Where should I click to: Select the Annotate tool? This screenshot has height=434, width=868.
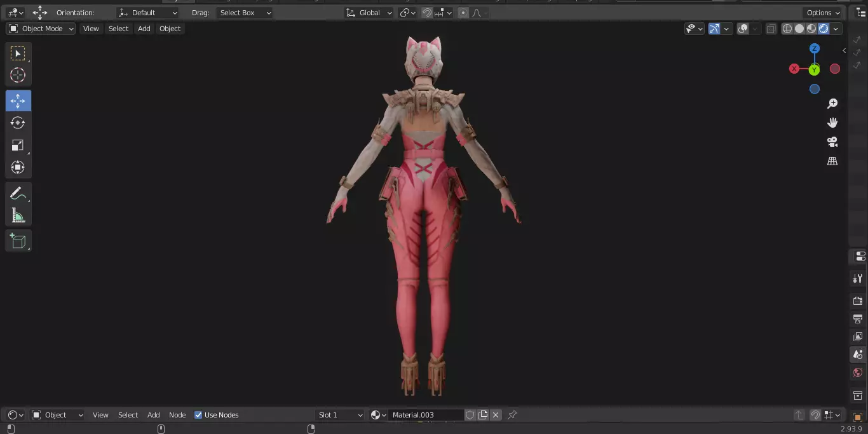18,194
